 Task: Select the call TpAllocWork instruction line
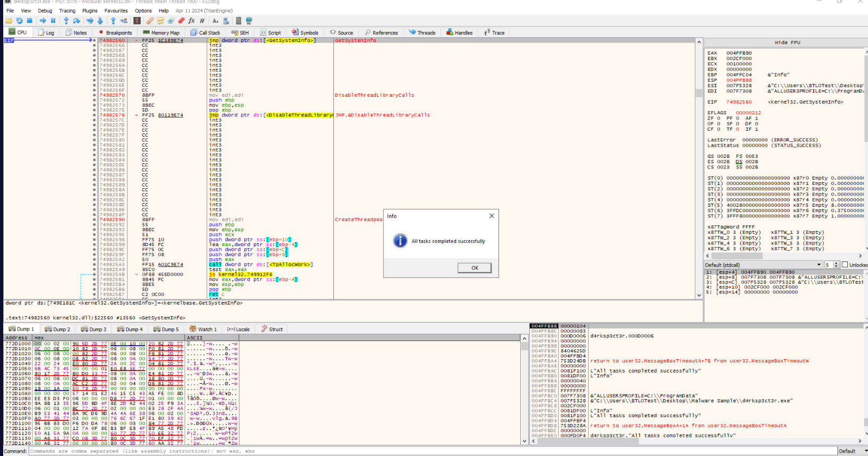(x=261, y=264)
